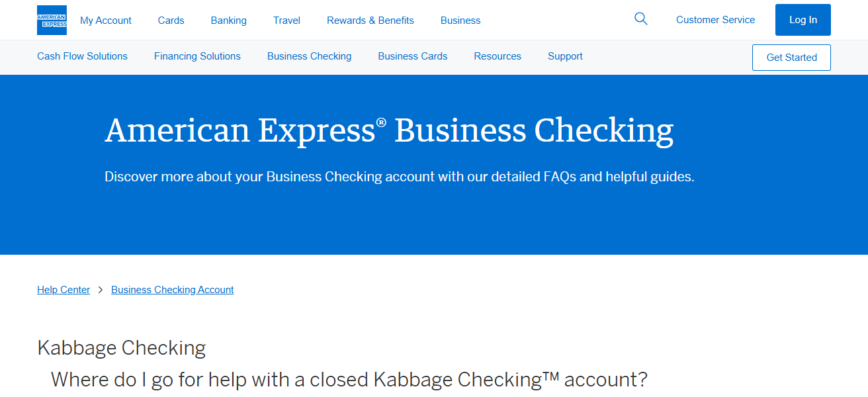The width and height of the screenshot is (868, 397).
Task: Open the My Account menu
Action: point(105,21)
